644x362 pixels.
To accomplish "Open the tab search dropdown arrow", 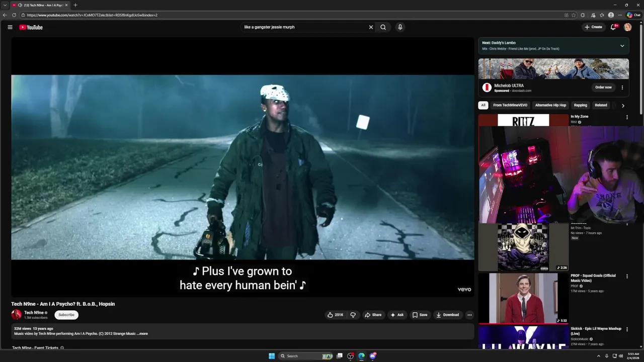I will pos(5,5).
